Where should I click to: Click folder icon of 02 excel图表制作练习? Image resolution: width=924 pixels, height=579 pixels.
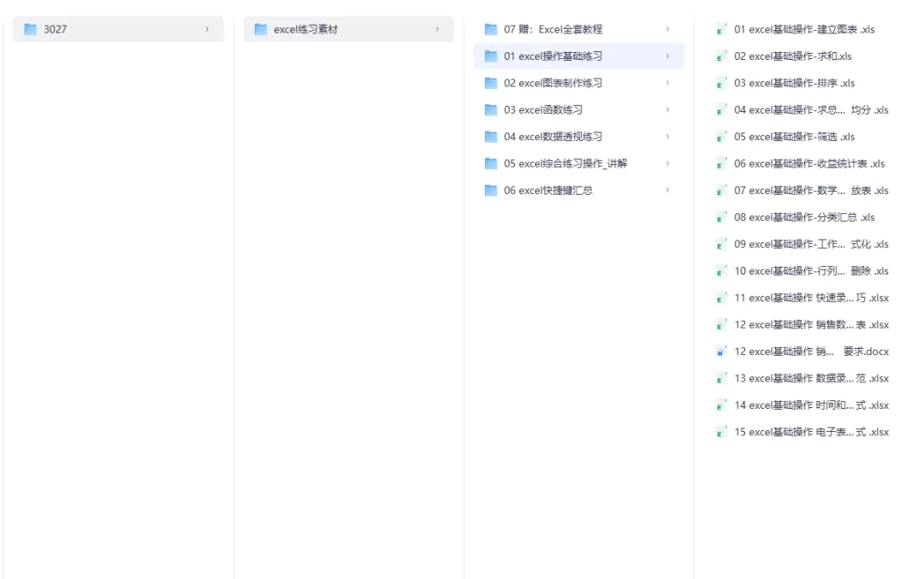(x=491, y=83)
